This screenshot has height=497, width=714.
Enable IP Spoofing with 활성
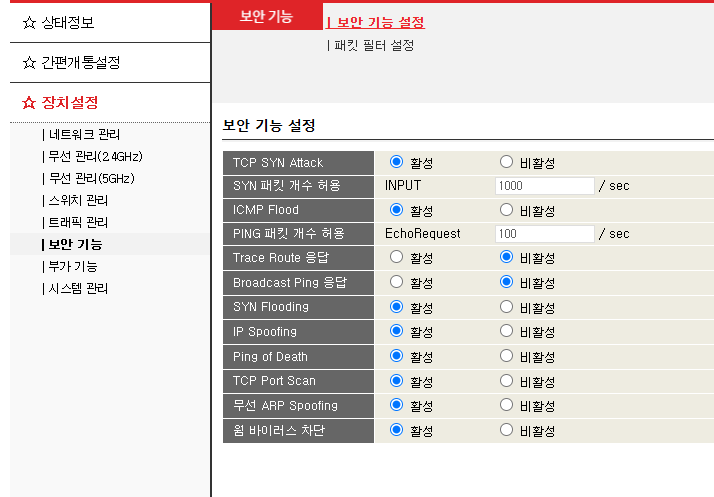click(x=396, y=331)
